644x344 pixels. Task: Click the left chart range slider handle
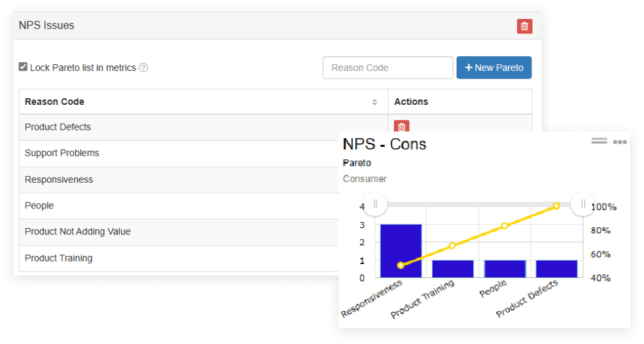click(x=375, y=204)
